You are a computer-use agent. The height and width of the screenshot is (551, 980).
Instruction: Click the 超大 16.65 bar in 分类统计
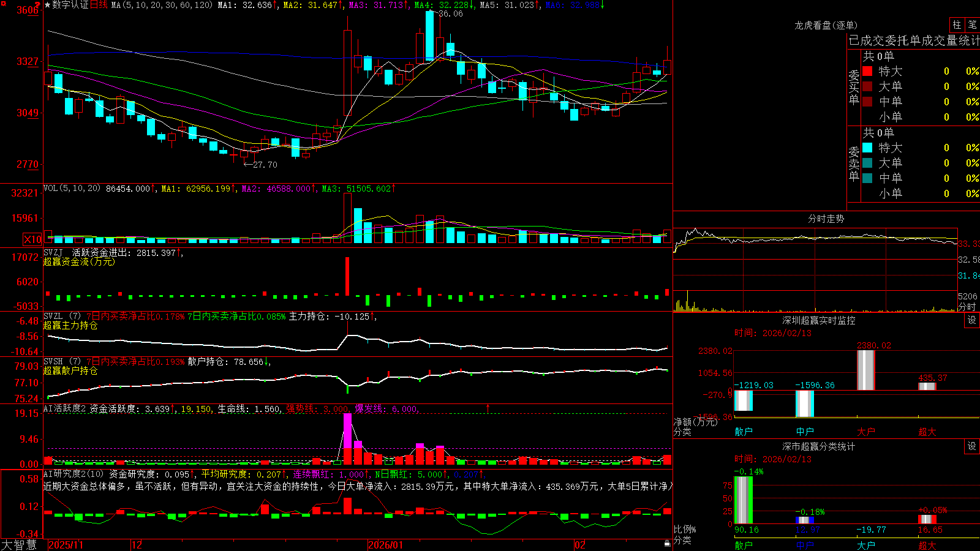click(927, 519)
